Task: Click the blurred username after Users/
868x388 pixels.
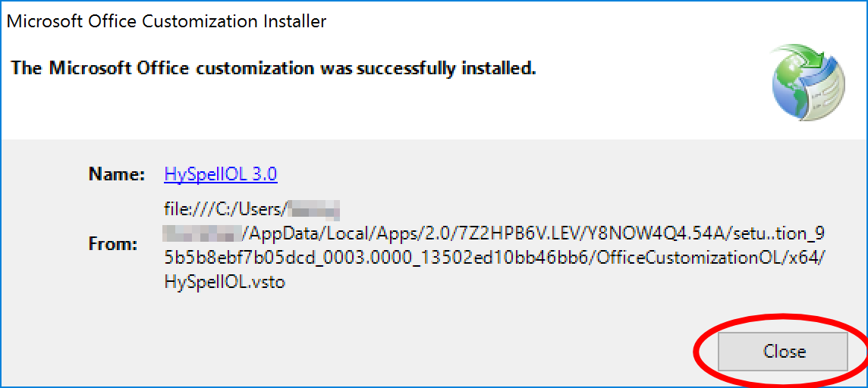Action: point(315,210)
